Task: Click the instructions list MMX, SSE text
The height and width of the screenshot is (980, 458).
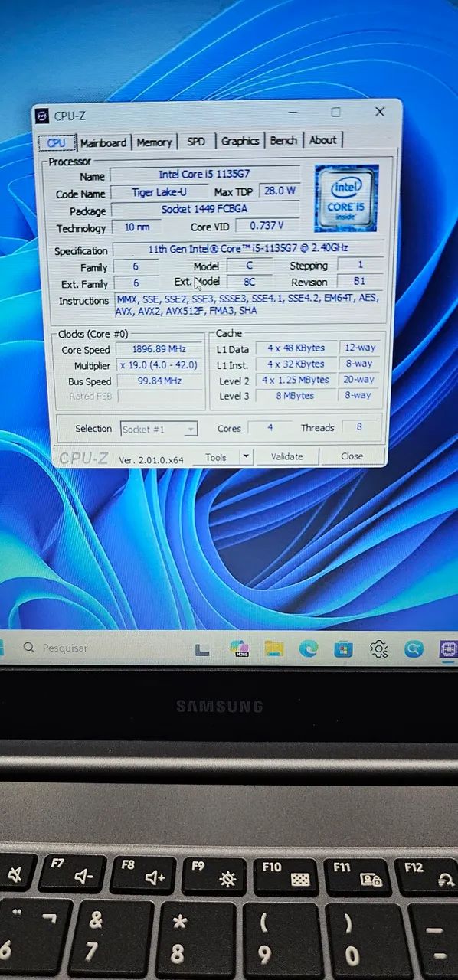Action: click(248, 304)
